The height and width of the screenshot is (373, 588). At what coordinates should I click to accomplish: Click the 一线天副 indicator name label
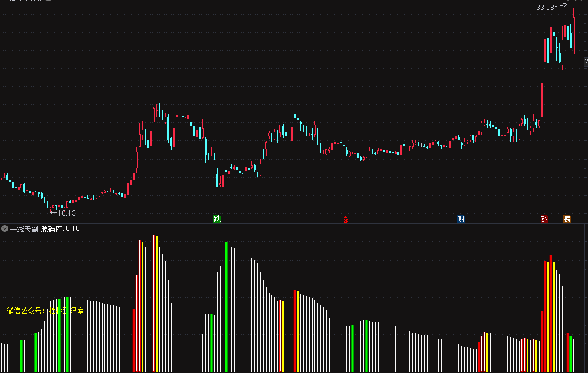pos(24,229)
